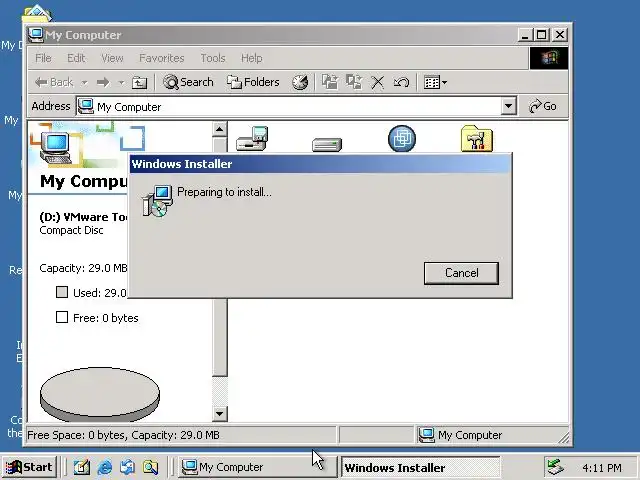Open the History clock icon
This screenshot has width=640, height=480.
coord(300,82)
